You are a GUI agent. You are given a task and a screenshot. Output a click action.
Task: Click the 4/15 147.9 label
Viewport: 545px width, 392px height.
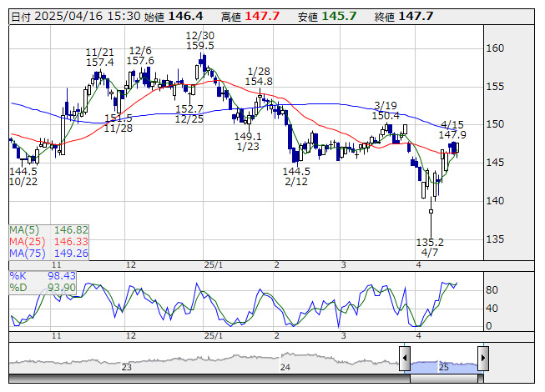coord(452,129)
